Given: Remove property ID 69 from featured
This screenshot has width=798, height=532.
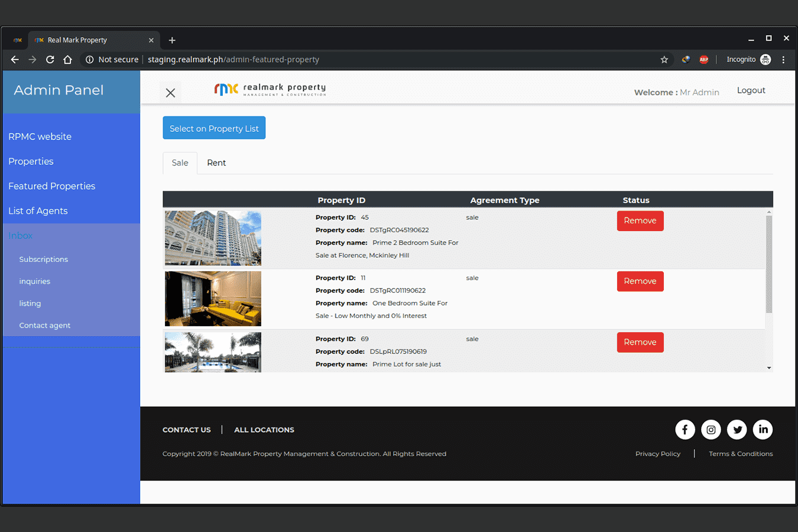Looking at the screenshot, I should 640,342.
